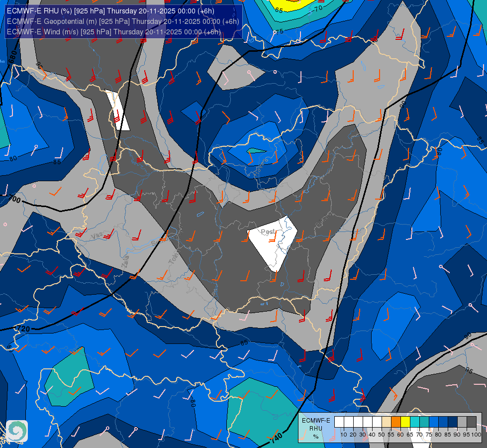Select the ECMWF-E Geopotential legend line
487x448 pixels.
(123, 21)
